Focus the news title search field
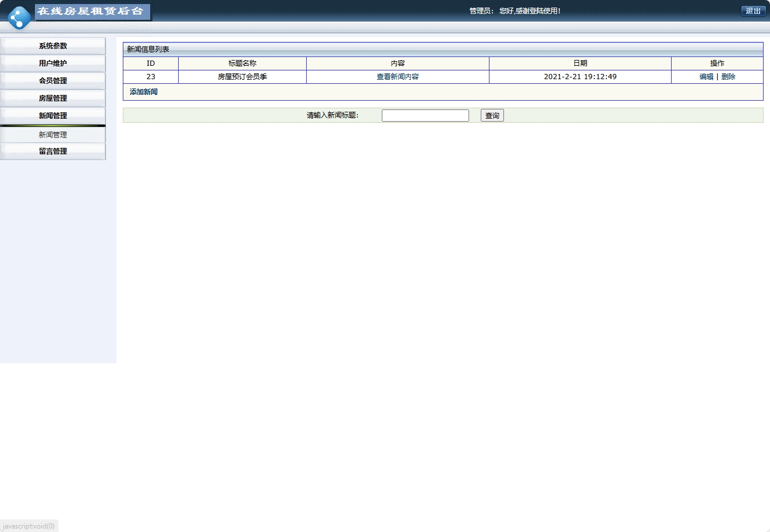This screenshot has width=770, height=532. point(425,116)
